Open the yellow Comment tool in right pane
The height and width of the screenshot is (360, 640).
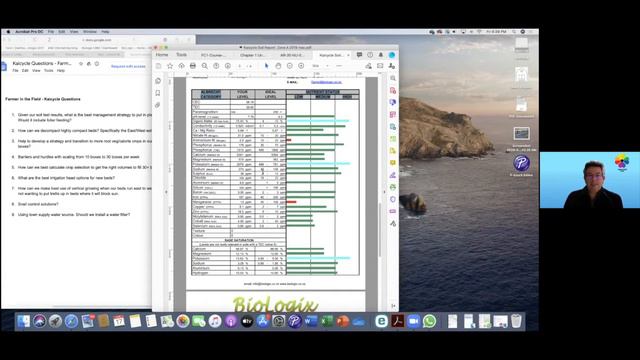[393, 163]
